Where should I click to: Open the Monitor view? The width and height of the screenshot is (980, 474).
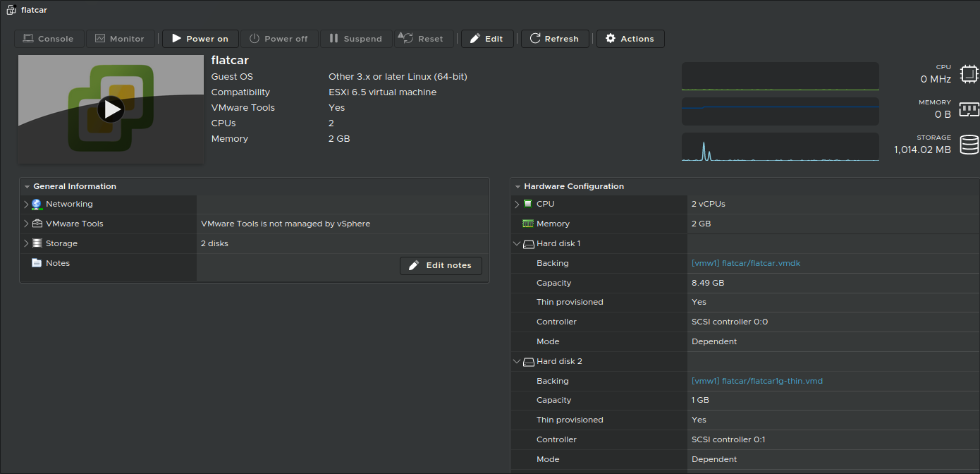click(x=120, y=39)
